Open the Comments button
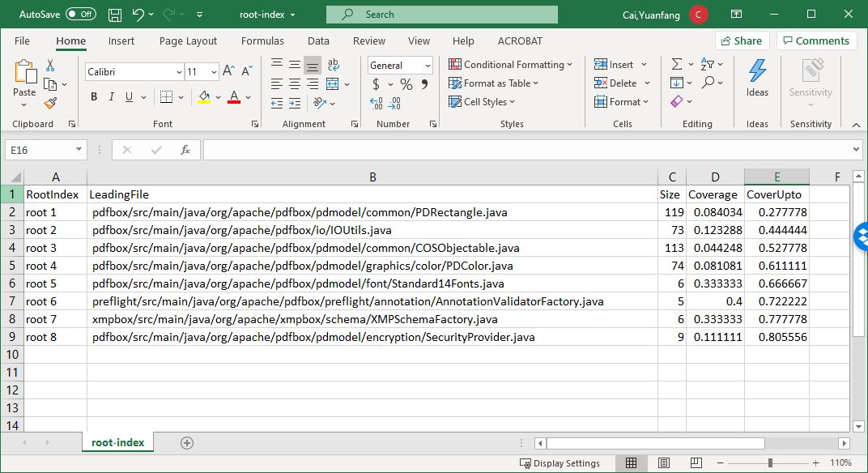 pyautogui.click(x=816, y=41)
